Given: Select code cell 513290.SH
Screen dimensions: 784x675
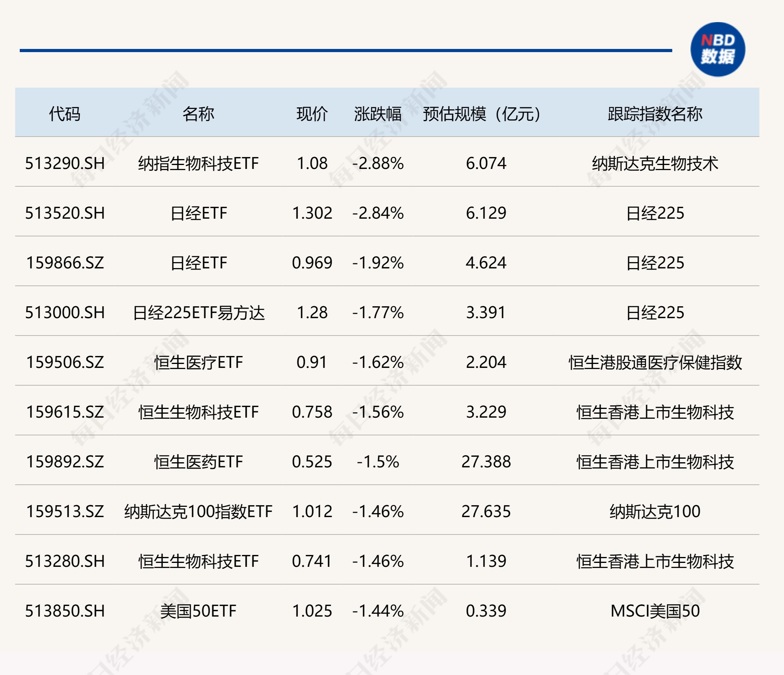Looking at the screenshot, I should [x=65, y=163].
